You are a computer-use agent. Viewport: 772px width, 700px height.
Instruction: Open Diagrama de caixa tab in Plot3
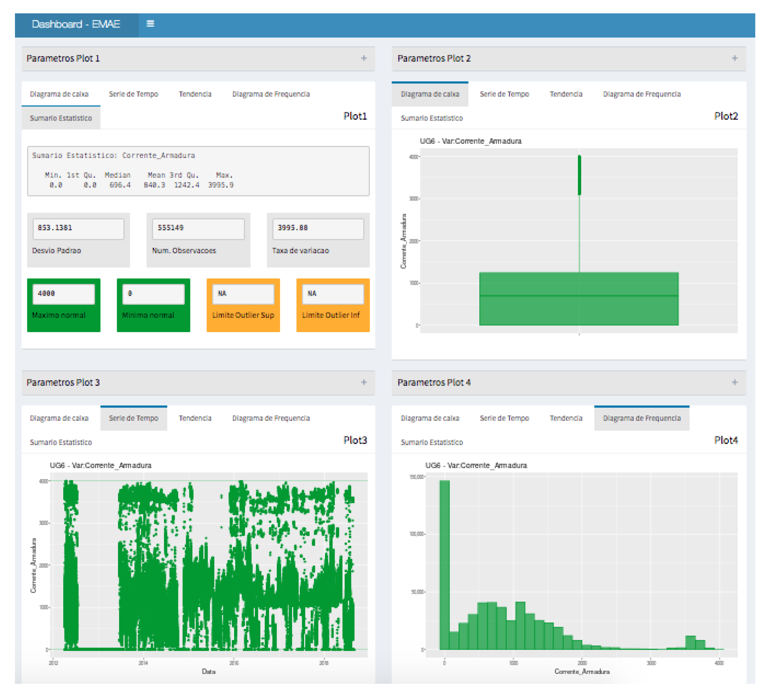(59, 418)
